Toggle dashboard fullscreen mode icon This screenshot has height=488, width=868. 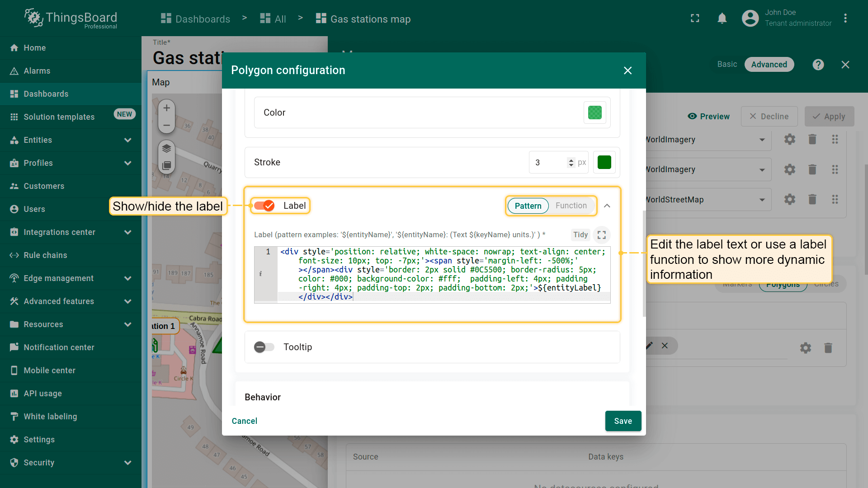pyautogui.click(x=695, y=19)
